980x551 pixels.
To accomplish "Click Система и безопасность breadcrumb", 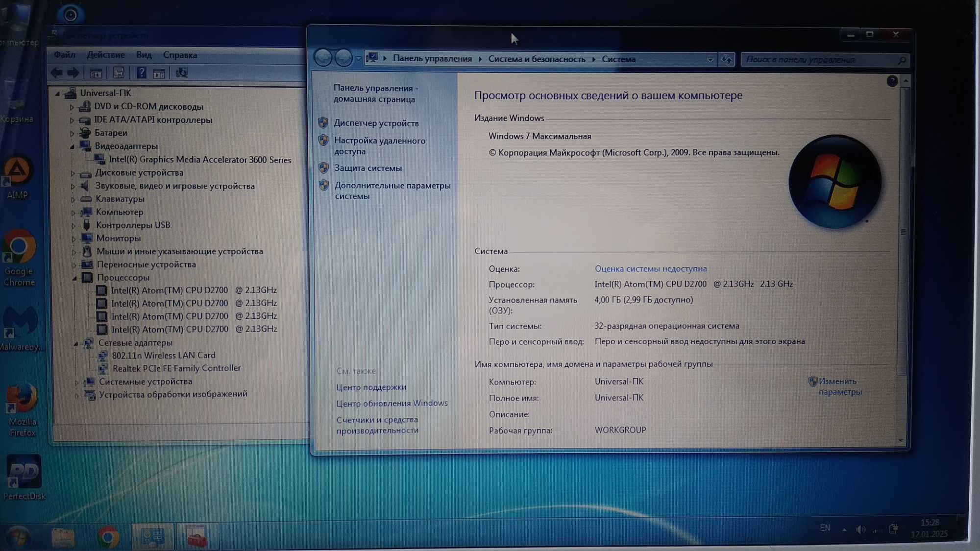I will (537, 59).
